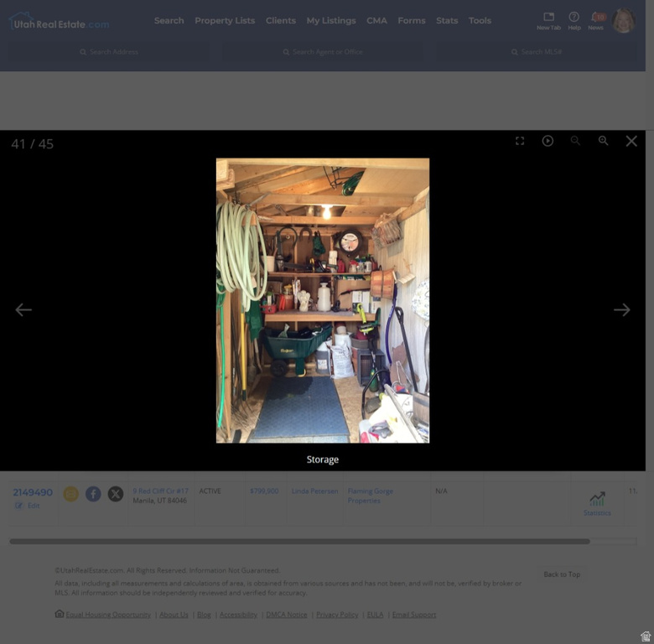Click the storage shed photo

[x=322, y=300]
